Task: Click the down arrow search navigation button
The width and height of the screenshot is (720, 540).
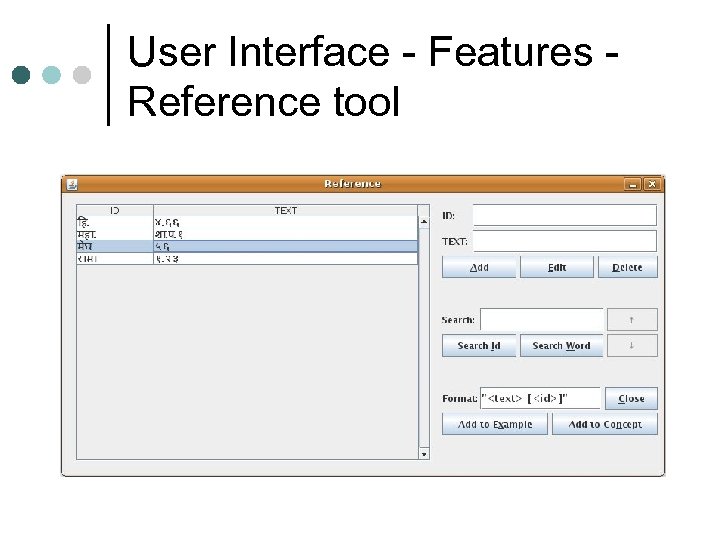Action: click(632, 345)
